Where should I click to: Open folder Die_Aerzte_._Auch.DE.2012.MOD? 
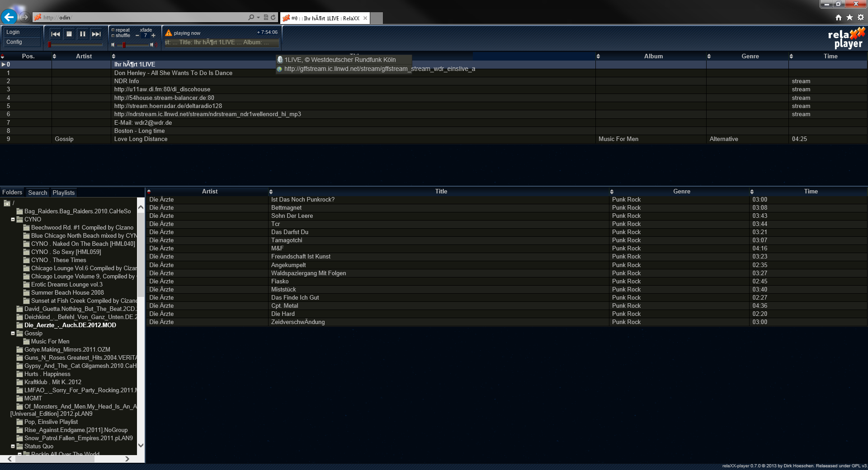(70, 325)
